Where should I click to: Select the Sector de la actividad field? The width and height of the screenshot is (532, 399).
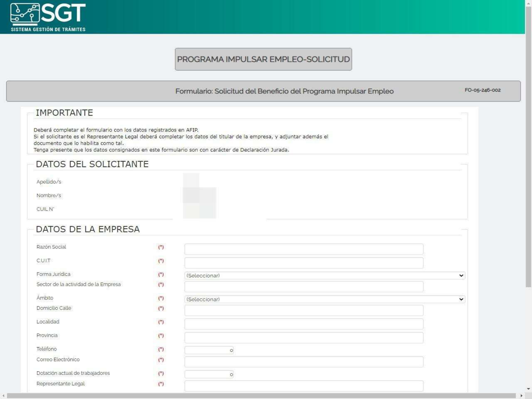(x=304, y=287)
